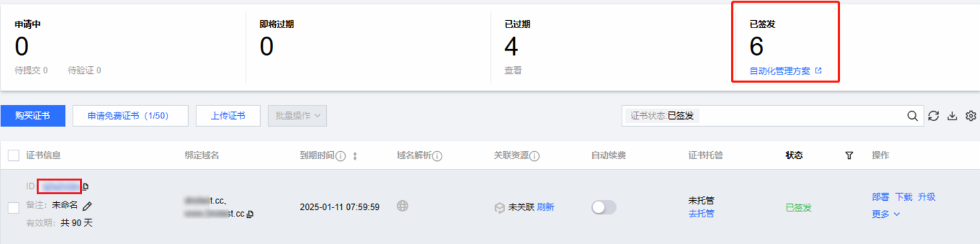Sort by 到期时间 with the sort arrows
The image size is (980, 244).
tap(355, 156)
